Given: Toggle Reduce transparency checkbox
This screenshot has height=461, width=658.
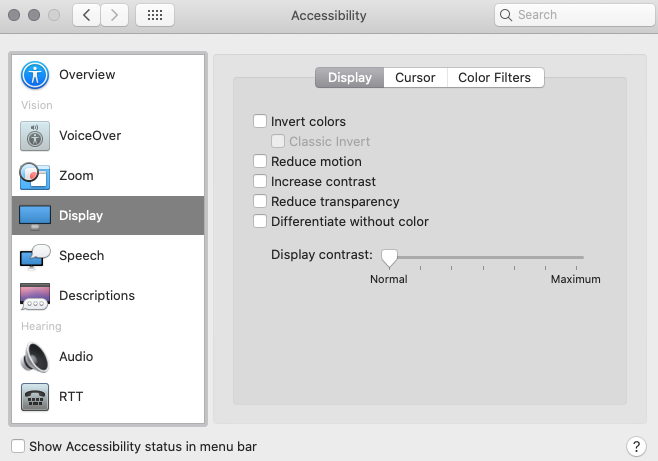Looking at the screenshot, I should [x=261, y=202].
